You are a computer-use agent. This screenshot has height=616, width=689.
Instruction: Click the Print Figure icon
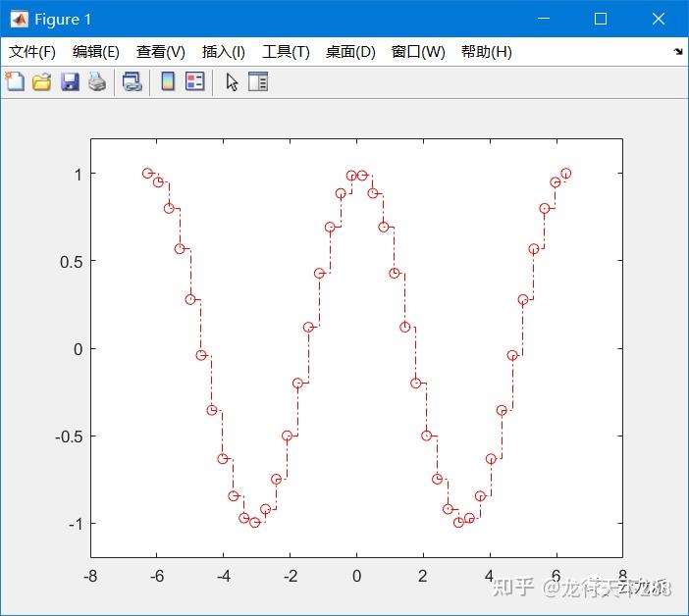pos(97,82)
